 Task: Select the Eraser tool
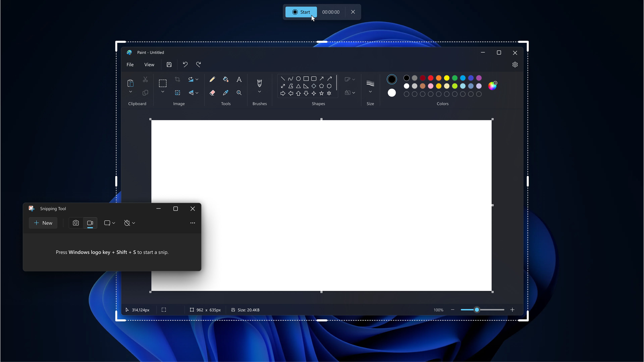pyautogui.click(x=212, y=93)
